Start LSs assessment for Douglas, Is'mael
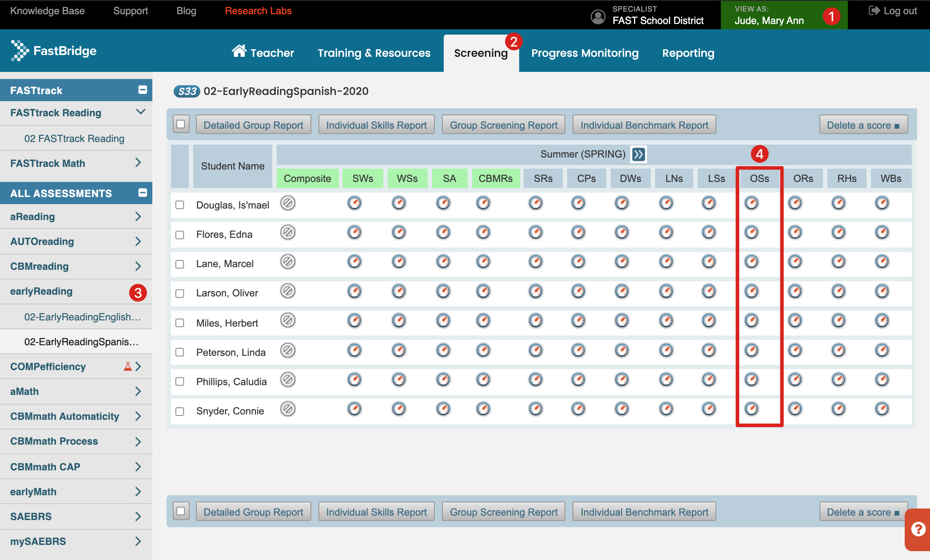 [709, 203]
